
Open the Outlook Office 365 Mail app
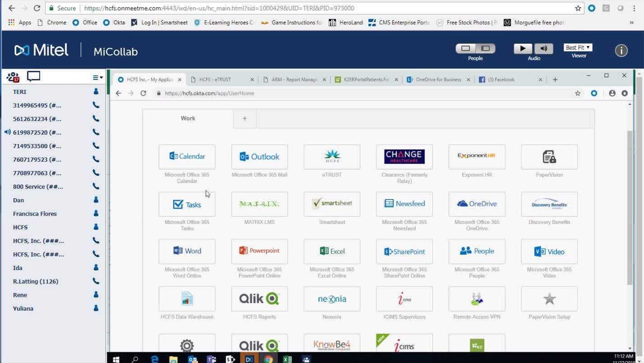(x=259, y=157)
